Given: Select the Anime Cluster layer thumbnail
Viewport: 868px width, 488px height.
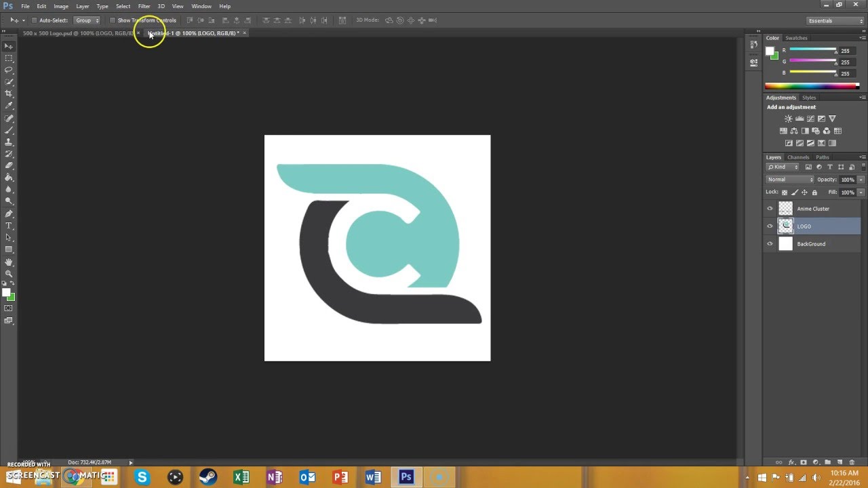Looking at the screenshot, I should [785, 209].
